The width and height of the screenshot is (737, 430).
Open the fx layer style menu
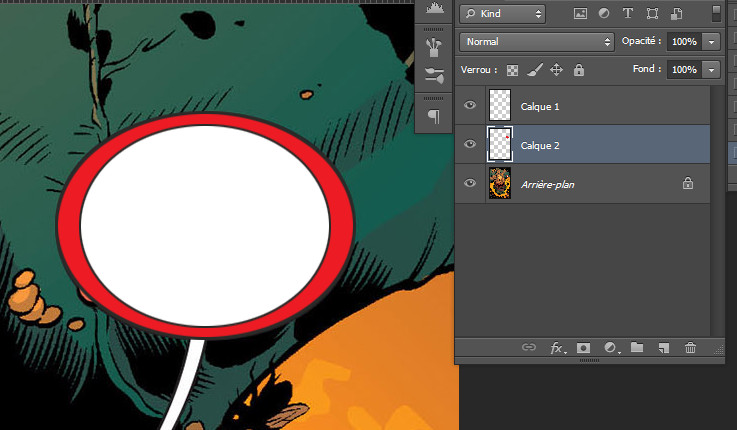click(x=558, y=348)
